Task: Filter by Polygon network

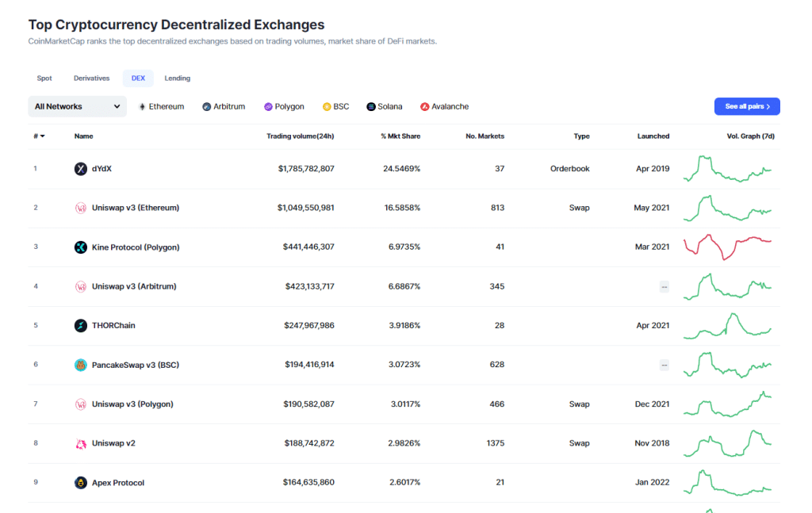Action: coord(284,106)
